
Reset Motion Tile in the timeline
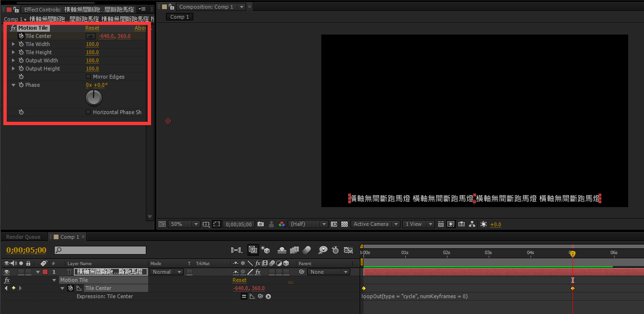point(239,280)
